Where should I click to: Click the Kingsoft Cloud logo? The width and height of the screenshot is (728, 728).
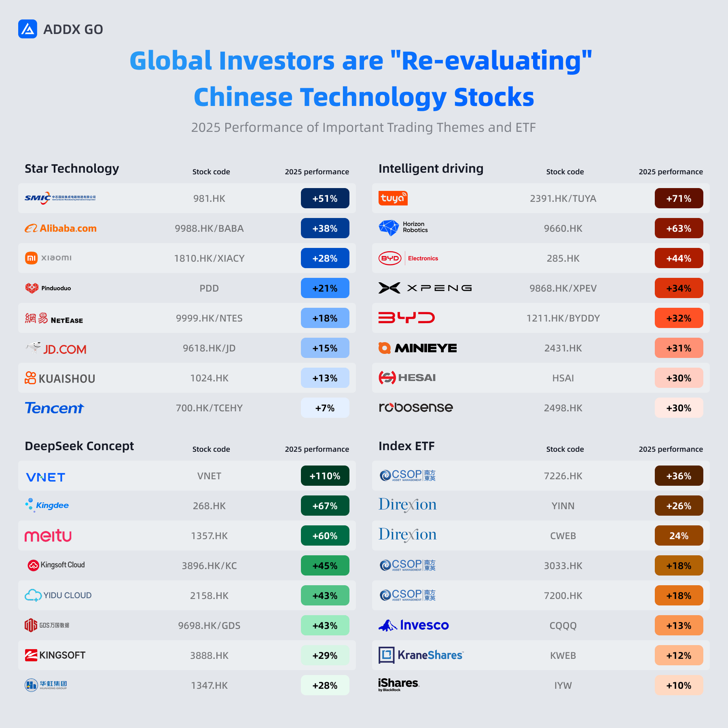(56, 565)
